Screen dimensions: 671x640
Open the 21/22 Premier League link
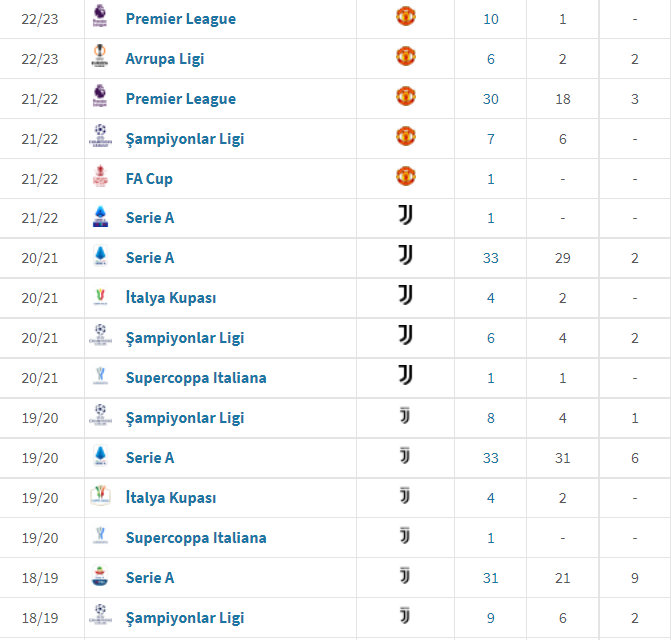181,98
